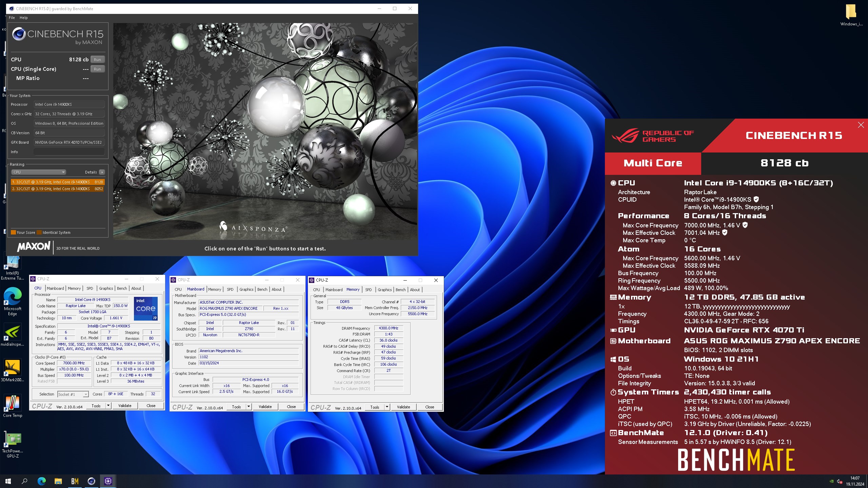The height and width of the screenshot is (488, 868).
Task: Click Close in CPU-Z CPU window
Action: tap(151, 406)
